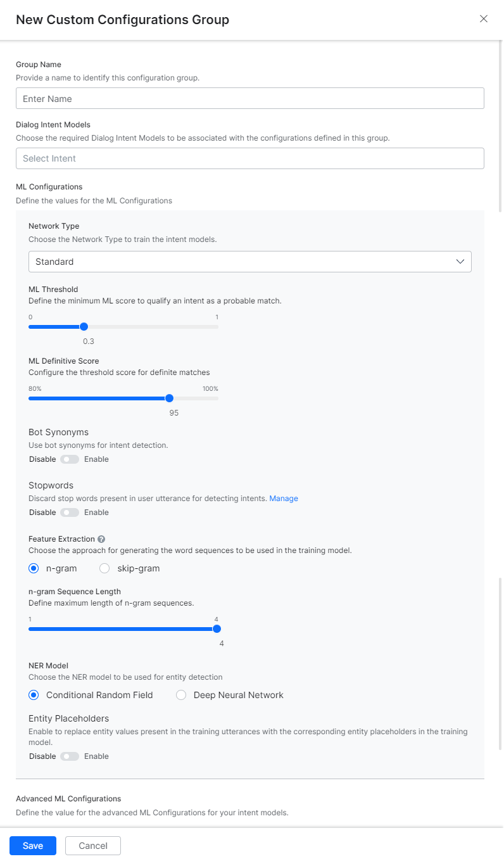The image size is (504, 859).
Task: Enable the Stopwords toggle
Action: 70,512
